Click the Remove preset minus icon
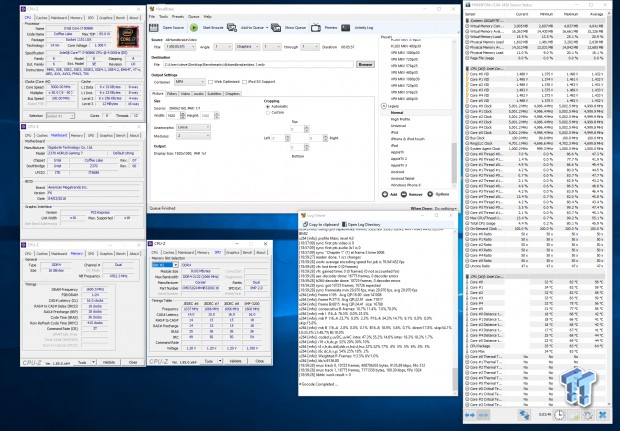The image size is (620, 431). tap(404, 195)
